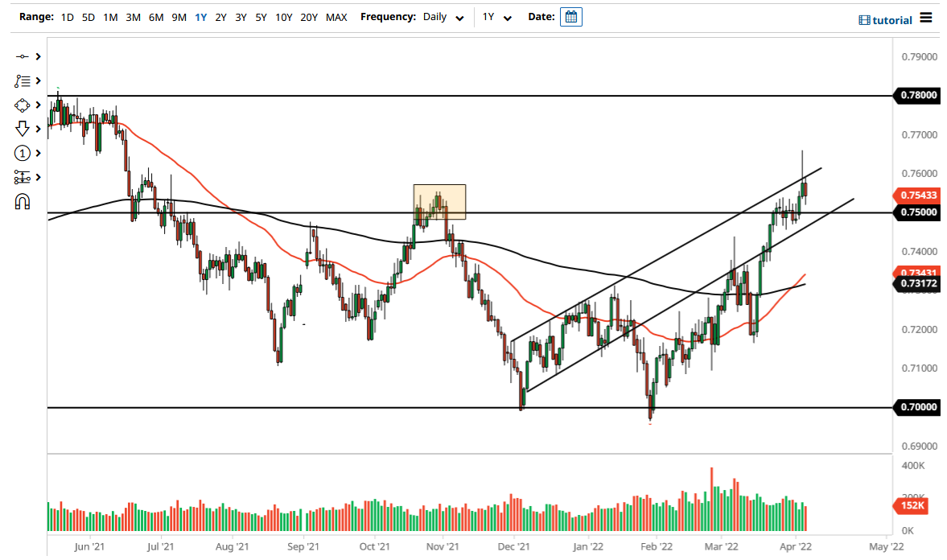
Task: Open the annotation list drawing tool
Action: click(x=22, y=80)
